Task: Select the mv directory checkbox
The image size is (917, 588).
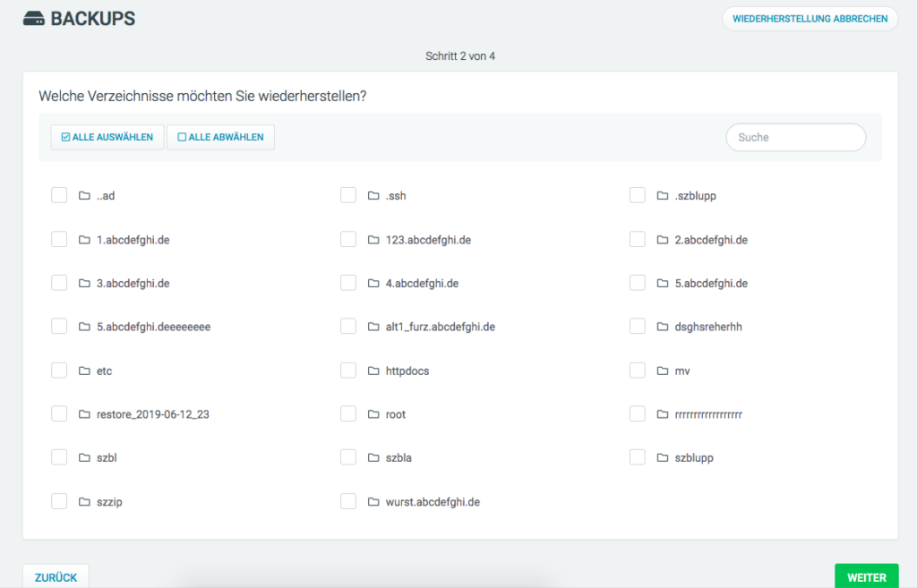Action: [x=637, y=370]
